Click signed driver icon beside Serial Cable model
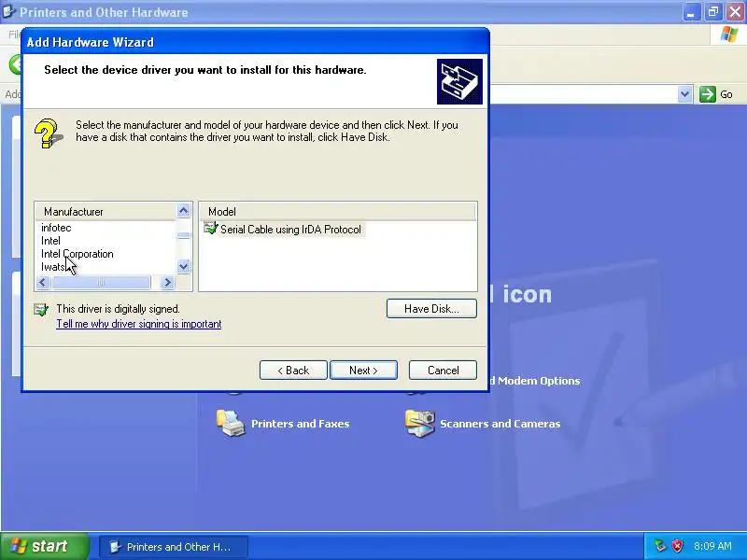The height and width of the screenshot is (560, 747). click(211, 228)
